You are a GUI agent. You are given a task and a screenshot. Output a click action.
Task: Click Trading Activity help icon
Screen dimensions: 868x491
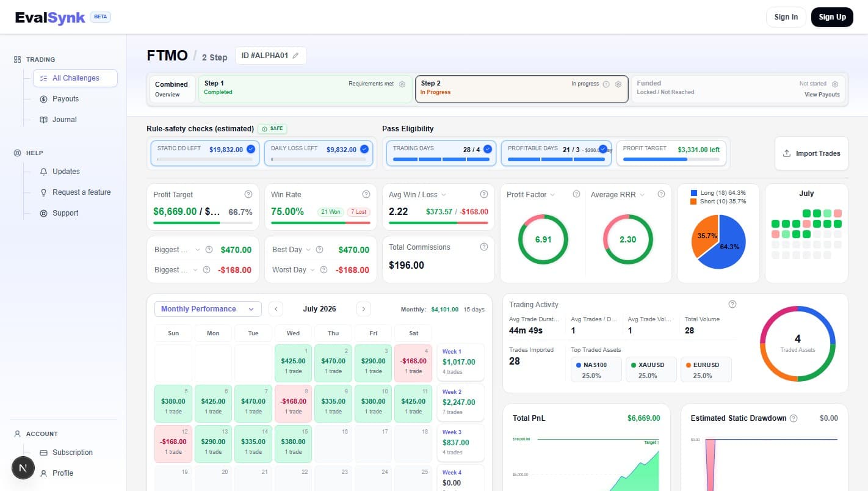click(732, 304)
